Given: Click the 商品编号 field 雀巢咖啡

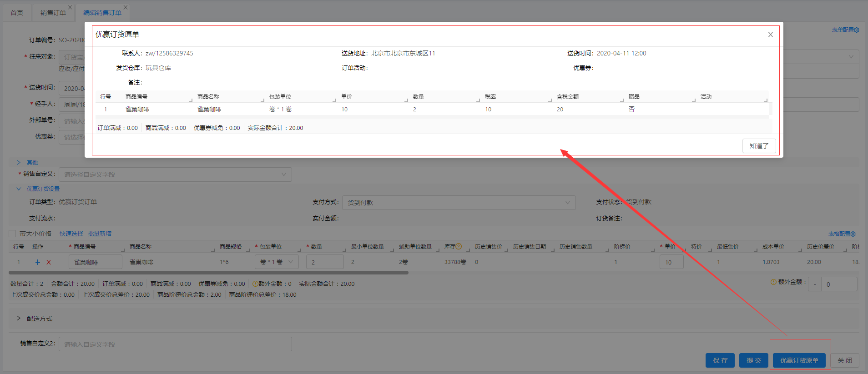Looking at the screenshot, I should 96,262.
